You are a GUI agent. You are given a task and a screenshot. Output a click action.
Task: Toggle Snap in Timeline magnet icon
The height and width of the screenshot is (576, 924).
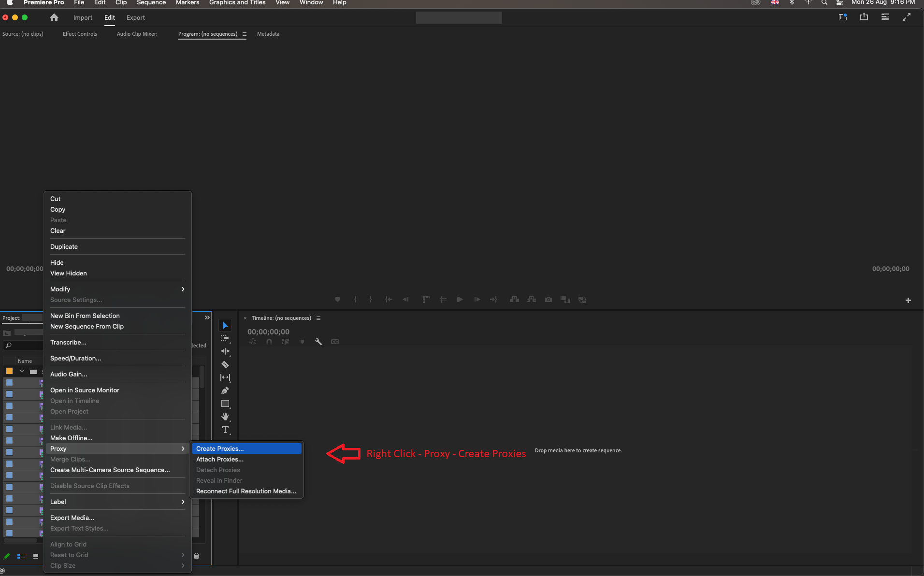point(269,342)
